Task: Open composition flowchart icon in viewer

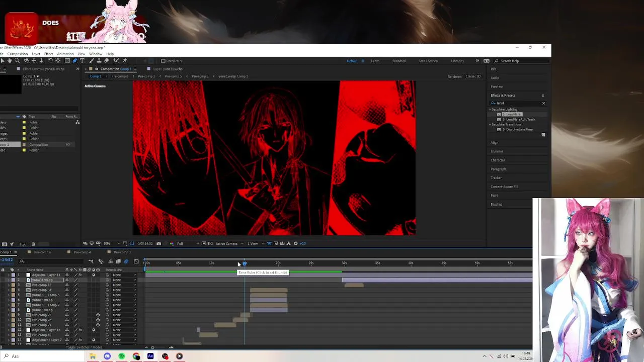Action: [289, 243]
